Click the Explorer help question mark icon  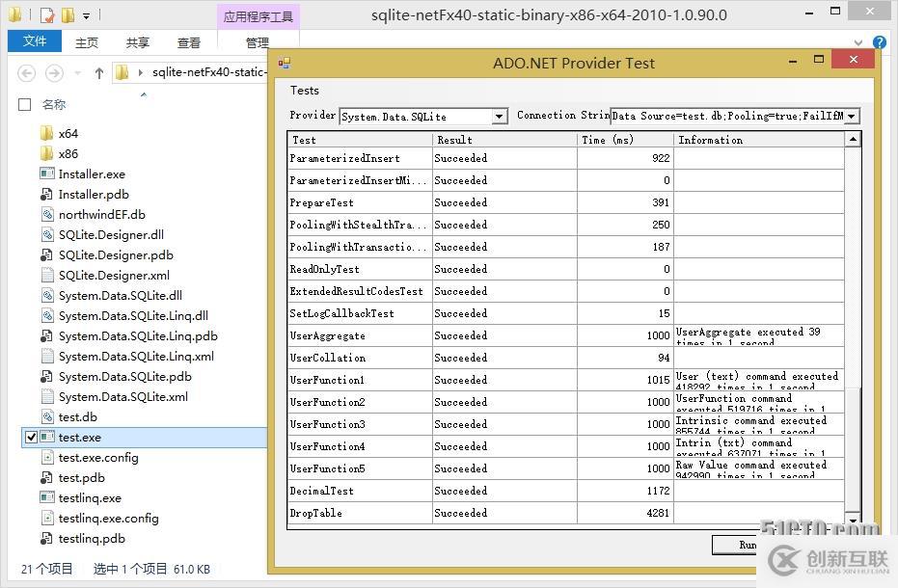(879, 42)
